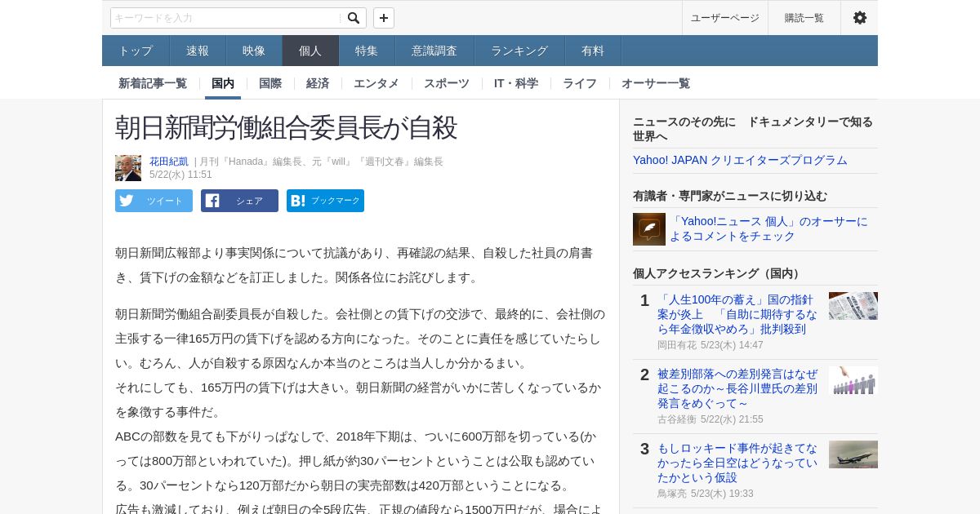Select スポーツ category
The image size is (980, 514).
tap(447, 83)
